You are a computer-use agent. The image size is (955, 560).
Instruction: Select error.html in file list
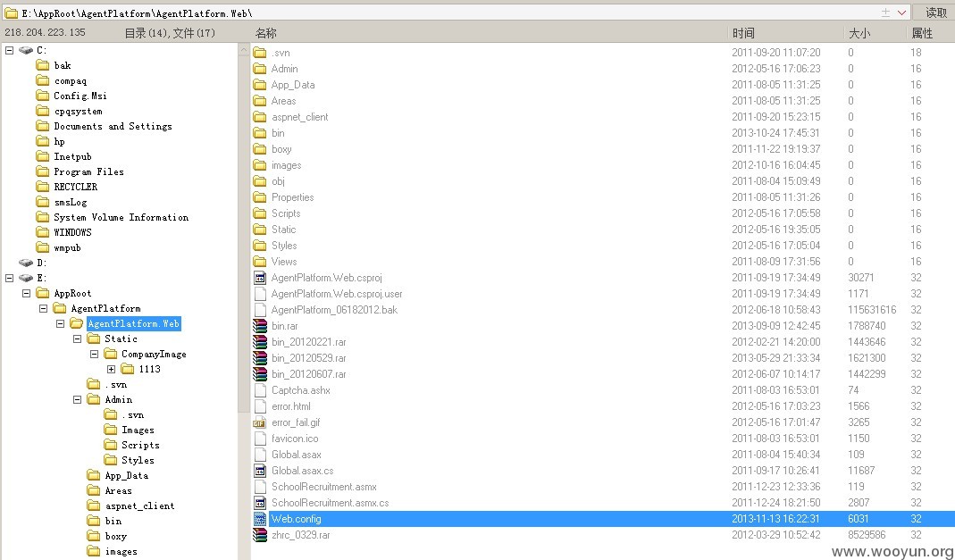[x=290, y=406]
